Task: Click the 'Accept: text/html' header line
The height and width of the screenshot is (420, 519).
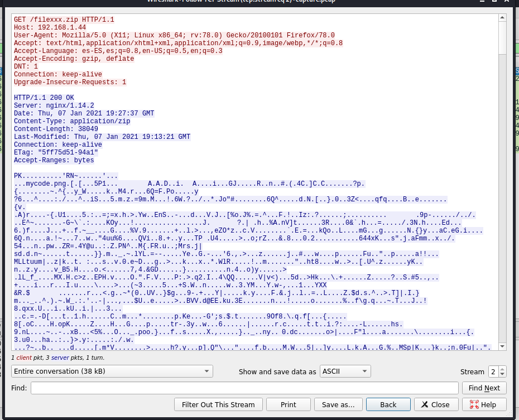Action: 179,43
